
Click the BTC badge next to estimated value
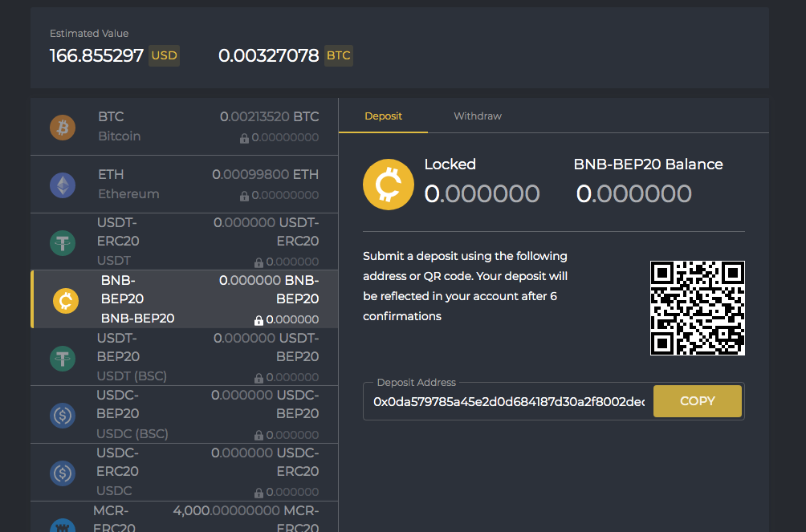coord(338,56)
